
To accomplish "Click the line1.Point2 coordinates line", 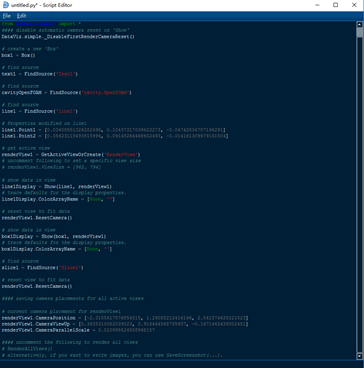I will point(115,136).
